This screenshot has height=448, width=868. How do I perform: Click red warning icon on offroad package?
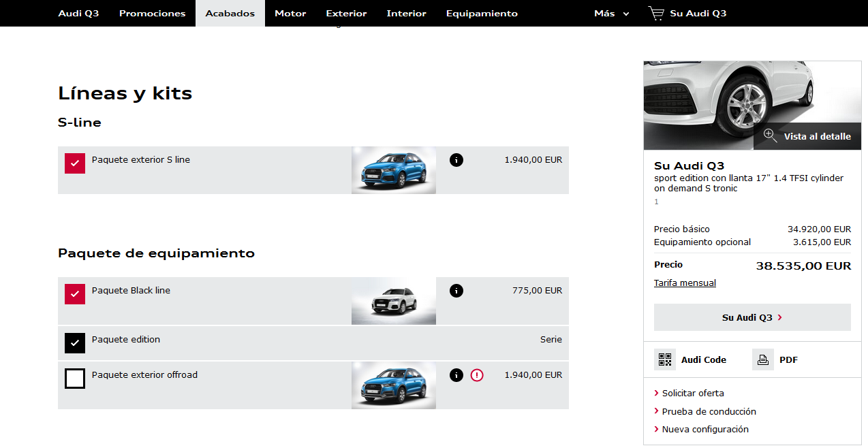point(477,375)
